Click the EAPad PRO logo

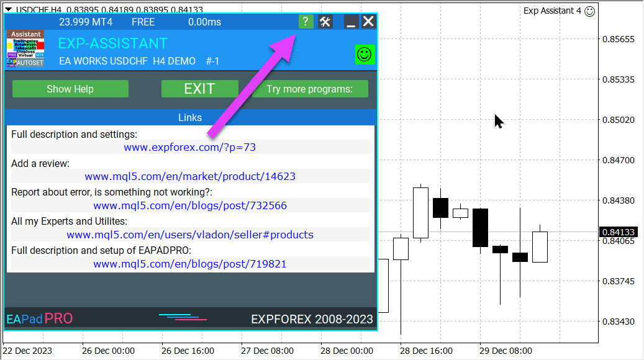tap(40, 319)
